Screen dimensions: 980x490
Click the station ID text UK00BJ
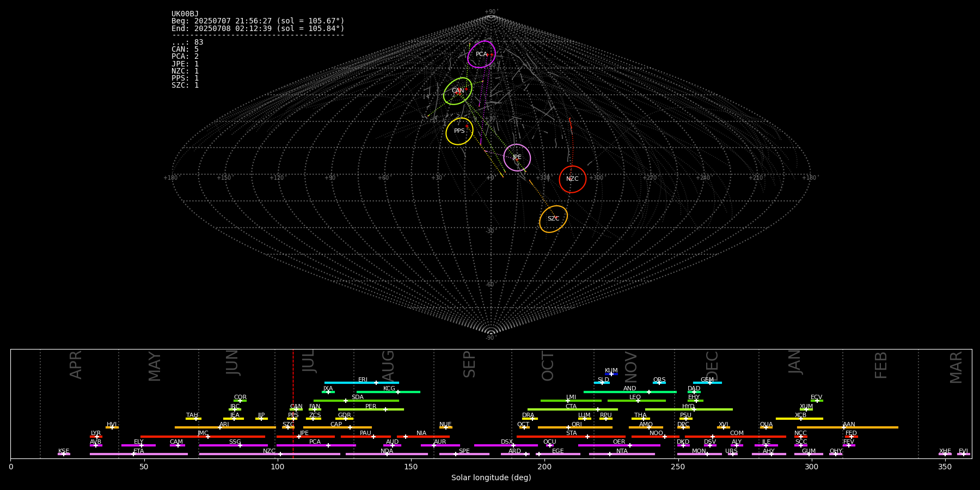coord(185,14)
